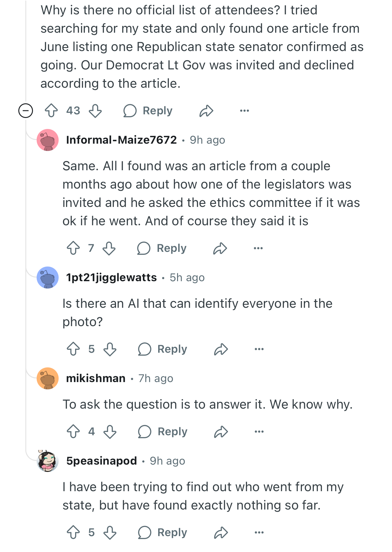This screenshot has height=552, width=392.
Task: Open 5peasinapod's avatar image
Action: point(48,461)
